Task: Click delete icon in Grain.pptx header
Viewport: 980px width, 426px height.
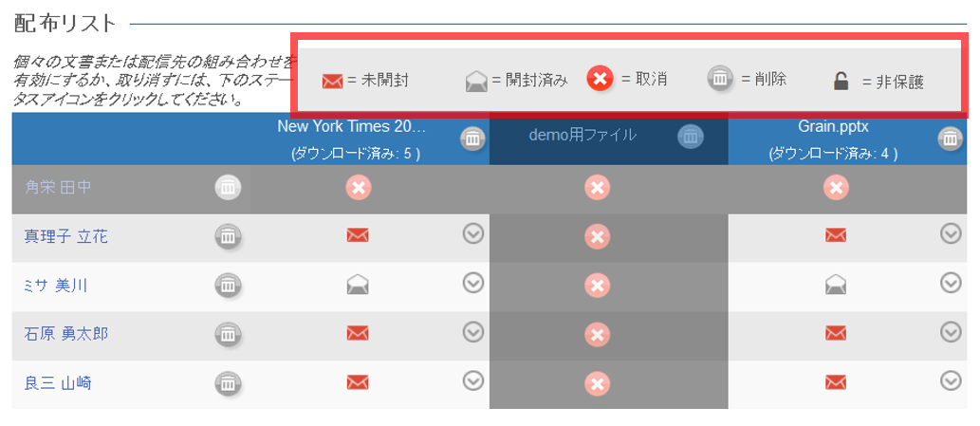Action: click(x=950, y=139)
